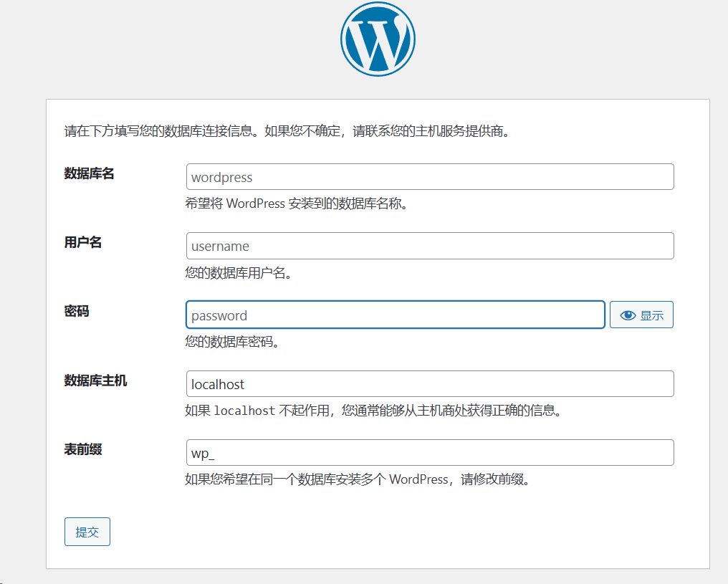Click the 密码 label
The width and height of the screenshot is (728, 584).
77,311
